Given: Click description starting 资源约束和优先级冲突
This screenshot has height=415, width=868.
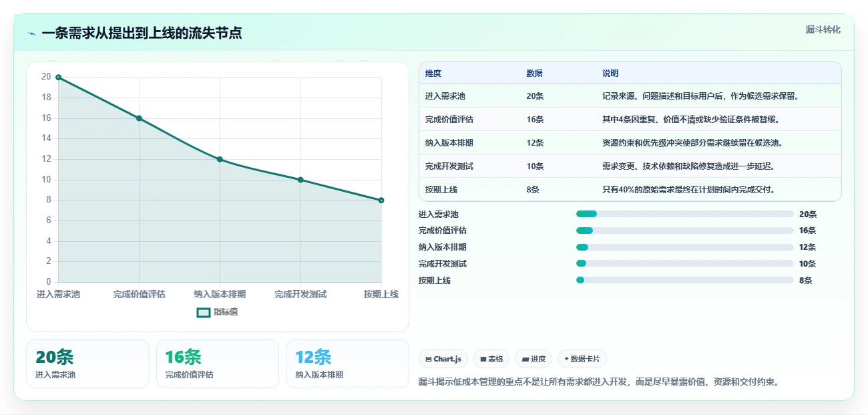Looking at the screenshot, I should click(x=692, y=143).
